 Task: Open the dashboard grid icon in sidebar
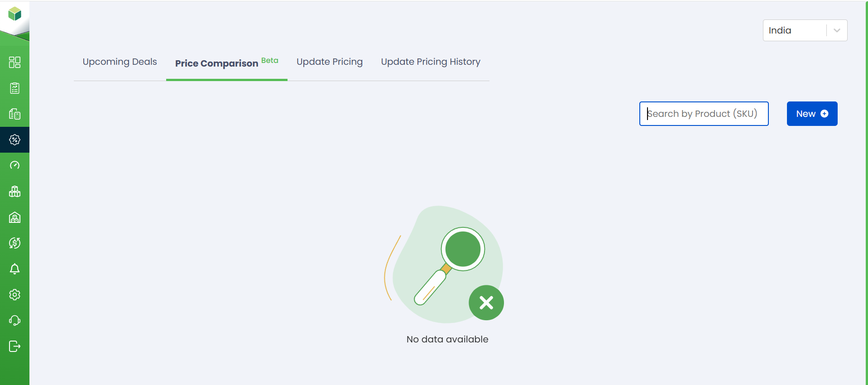click(x=14, y=62)
